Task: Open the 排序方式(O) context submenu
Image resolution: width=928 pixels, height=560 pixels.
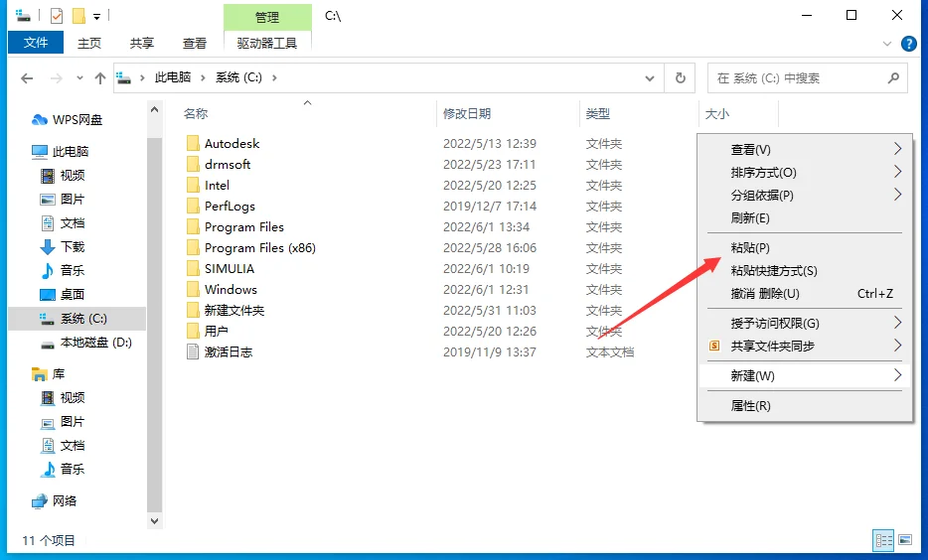Action: [x=805, y=173]
